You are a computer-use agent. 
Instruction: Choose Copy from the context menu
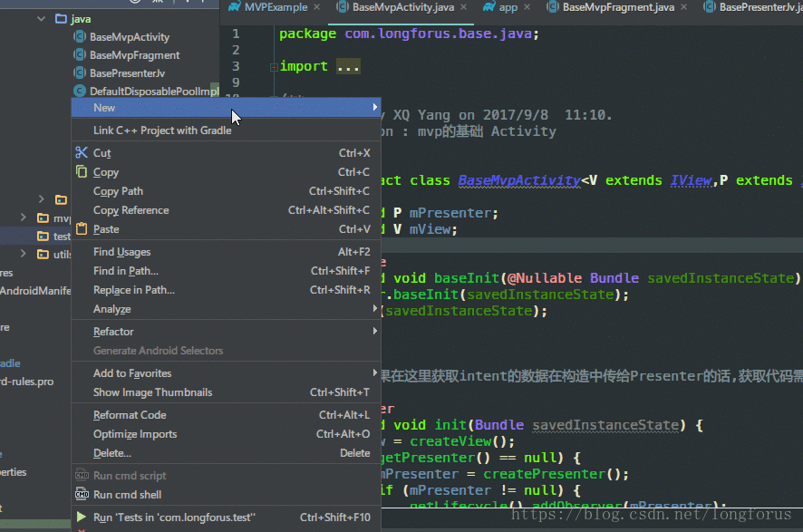[226, 172]
